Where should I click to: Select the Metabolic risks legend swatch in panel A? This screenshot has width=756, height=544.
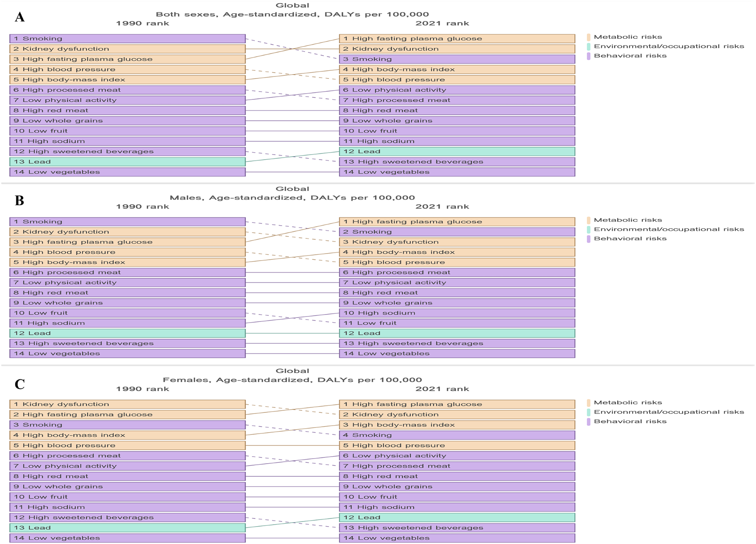(589, 37)
